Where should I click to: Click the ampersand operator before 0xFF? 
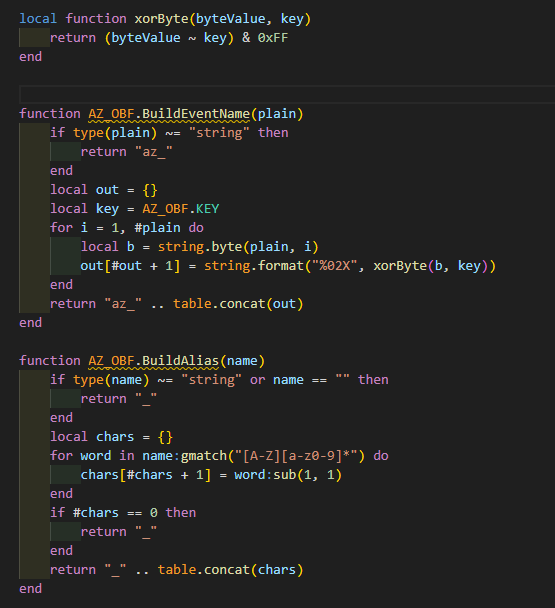(x=246, y=38)
